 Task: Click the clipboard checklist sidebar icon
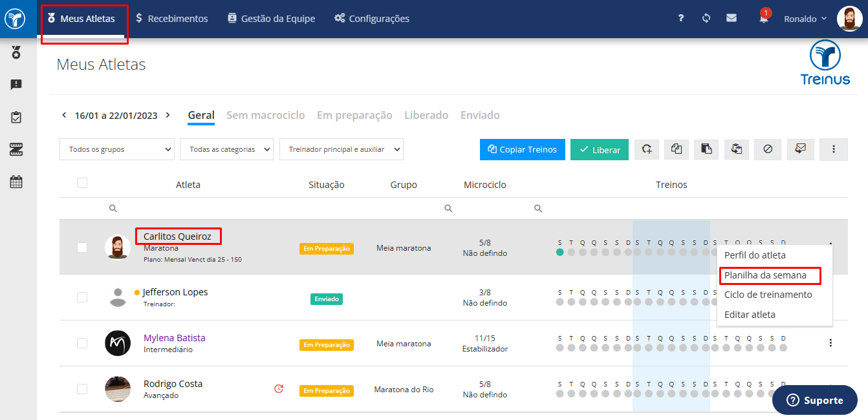pos(16,117)
